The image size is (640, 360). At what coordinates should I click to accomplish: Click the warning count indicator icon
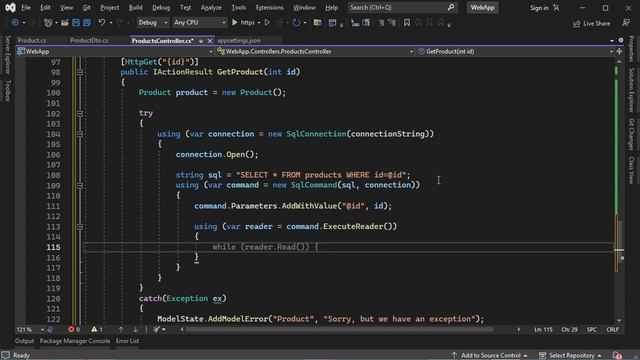tap(94, 329)
